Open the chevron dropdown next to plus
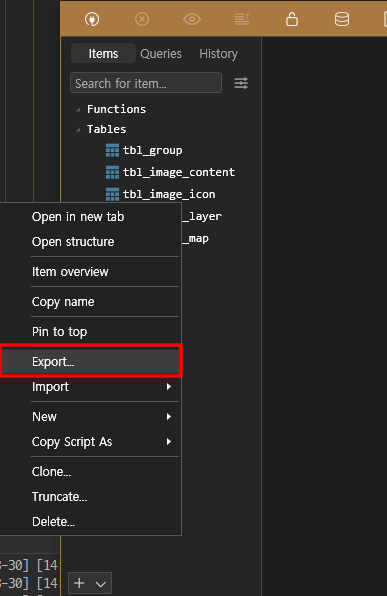Image resolution: width=387 pixels, height=596 pixels. tap(101, 584)
